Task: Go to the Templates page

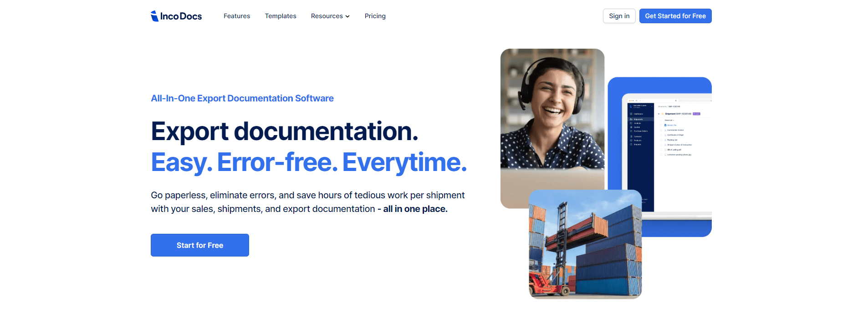Action: point(281,16)
